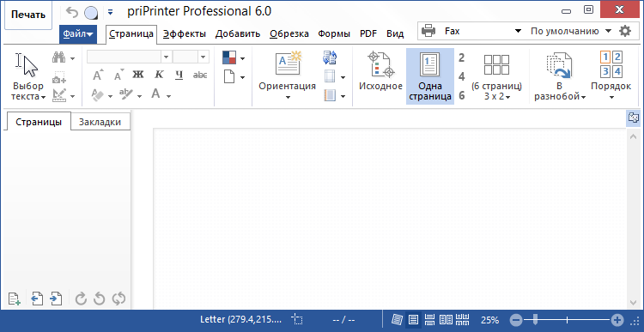The width and height of the screenshot is (644, 332).
Task: Toggle italic К formatting
Action: tap(159, 75)
